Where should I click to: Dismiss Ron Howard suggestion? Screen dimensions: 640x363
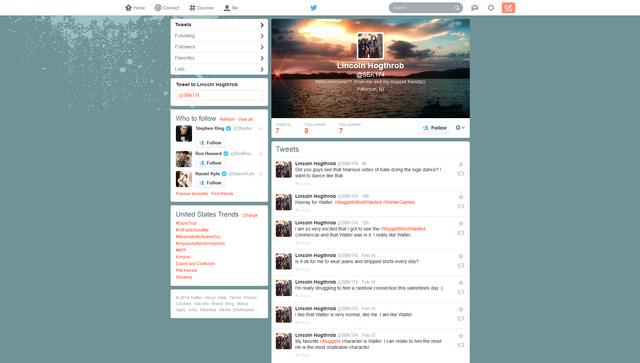[x=260, y=154]
